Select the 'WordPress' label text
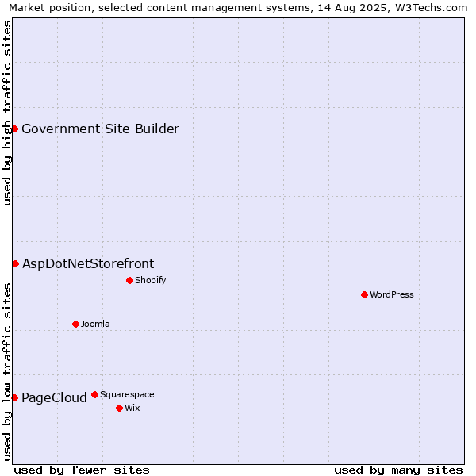 coord(392,294)
